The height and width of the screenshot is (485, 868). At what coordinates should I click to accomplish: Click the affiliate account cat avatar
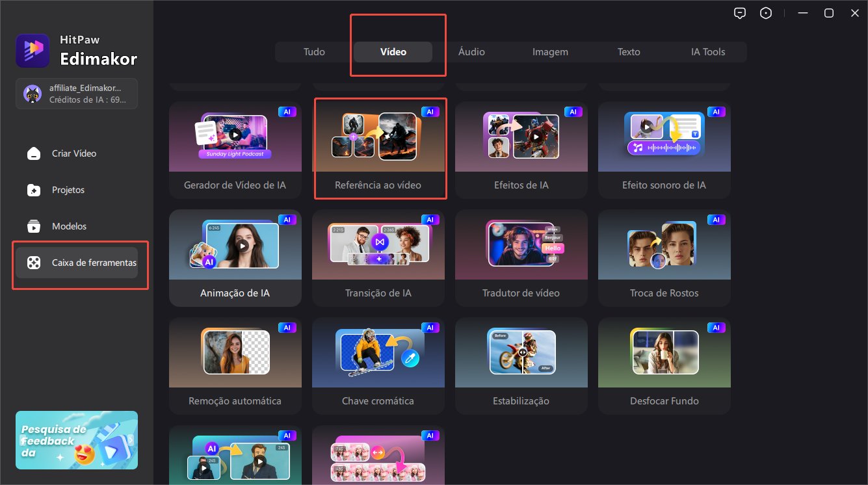[32, 94]
